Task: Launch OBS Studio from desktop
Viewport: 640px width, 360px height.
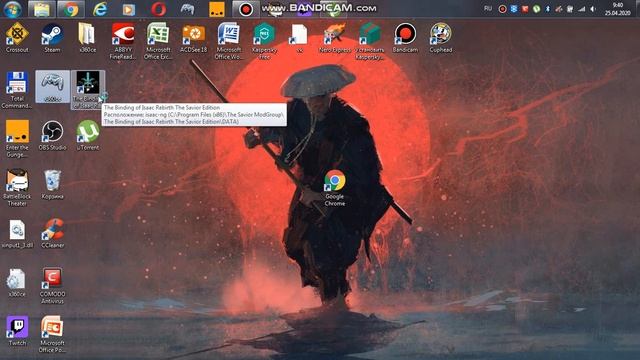Action: click(52, 136)
